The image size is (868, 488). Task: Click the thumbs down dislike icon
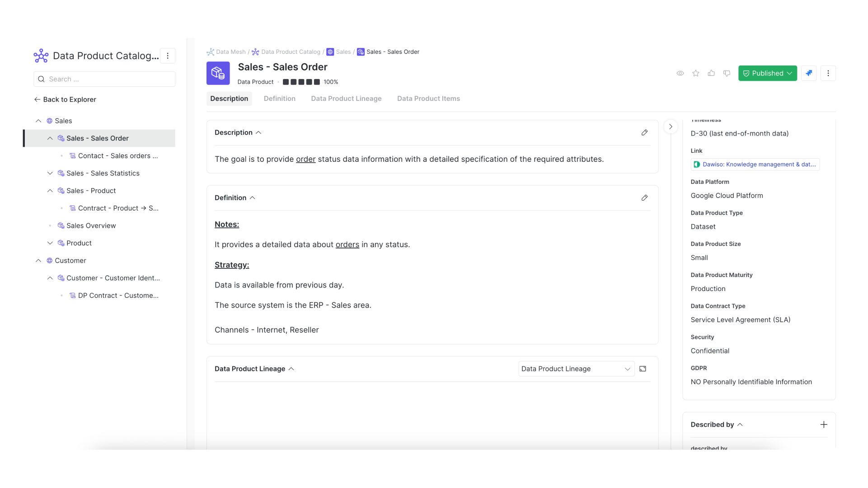click(727, 73)
